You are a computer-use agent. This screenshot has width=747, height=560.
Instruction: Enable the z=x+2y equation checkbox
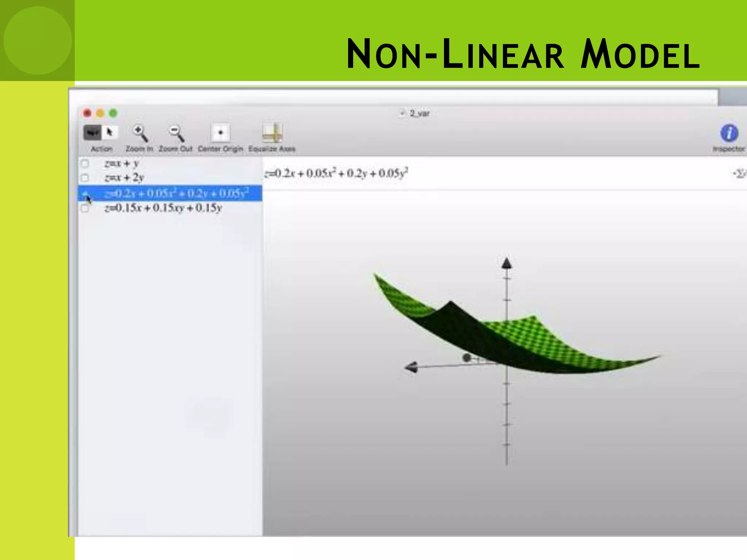pyautogui.click(x=85, y=178)
